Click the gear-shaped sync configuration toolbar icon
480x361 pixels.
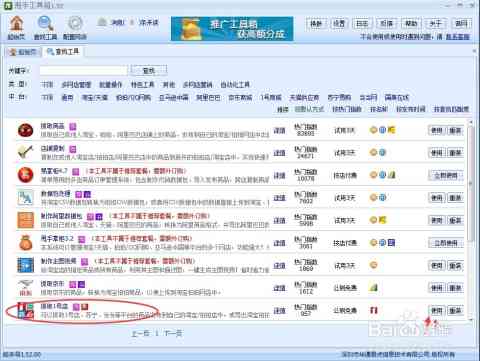point(75,24)
